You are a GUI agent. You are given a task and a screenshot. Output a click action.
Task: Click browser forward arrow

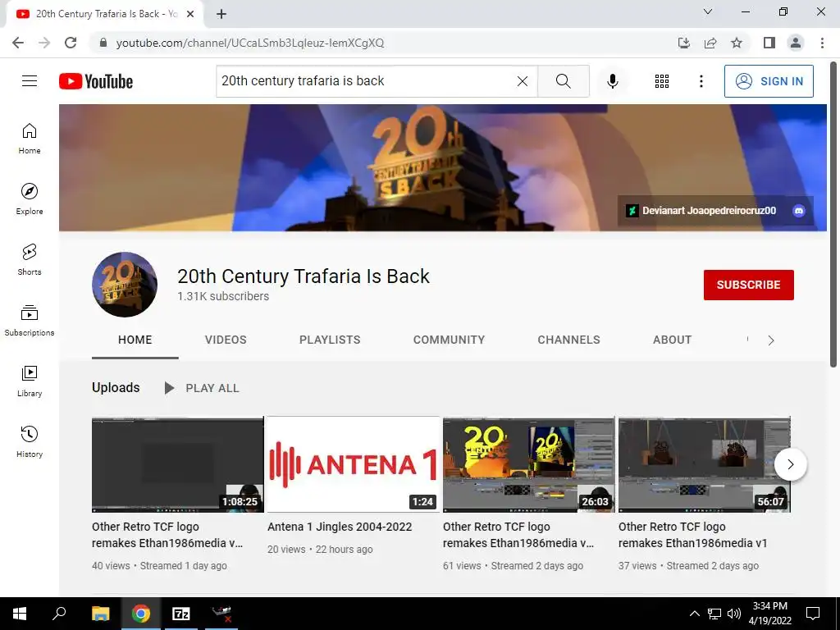tap(44, 43)
